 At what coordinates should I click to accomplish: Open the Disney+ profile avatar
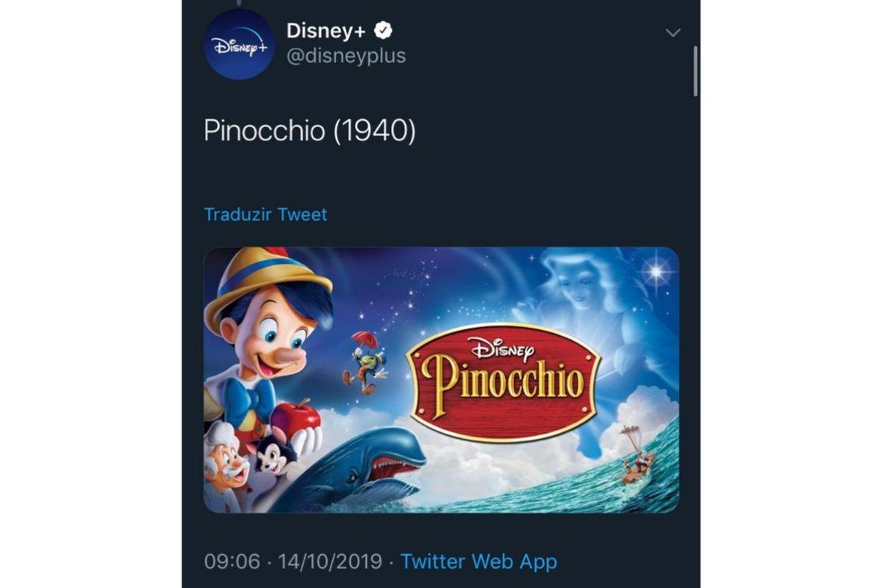[240, 44]
